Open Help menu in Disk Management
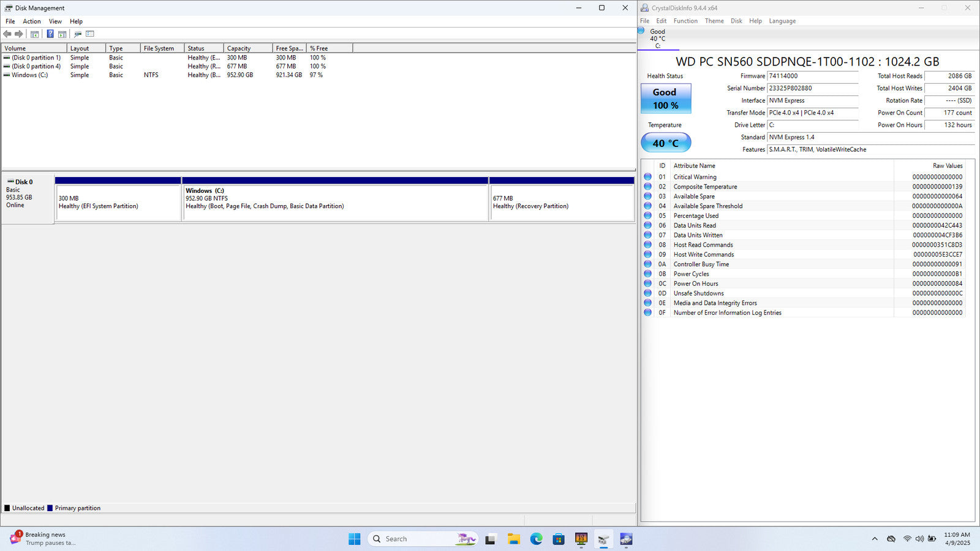 pos(76,21)
